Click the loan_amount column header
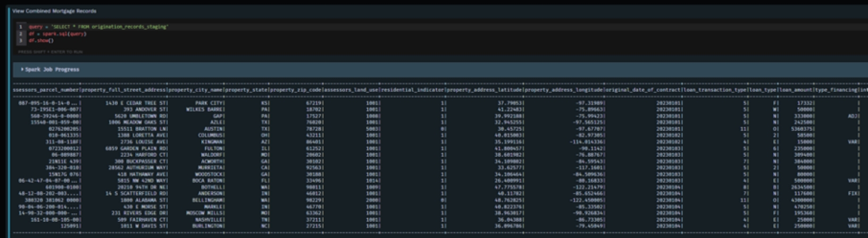This screenshot has height=238, width=868. [796, 90]
